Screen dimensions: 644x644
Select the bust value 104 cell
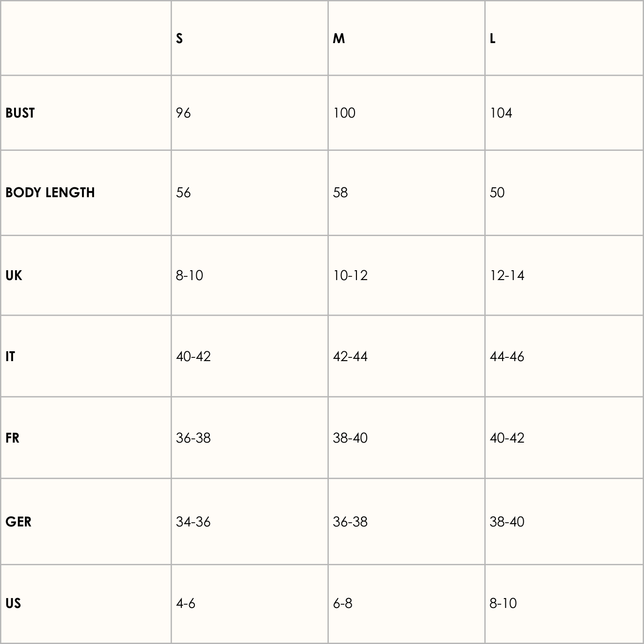[501, 113]
